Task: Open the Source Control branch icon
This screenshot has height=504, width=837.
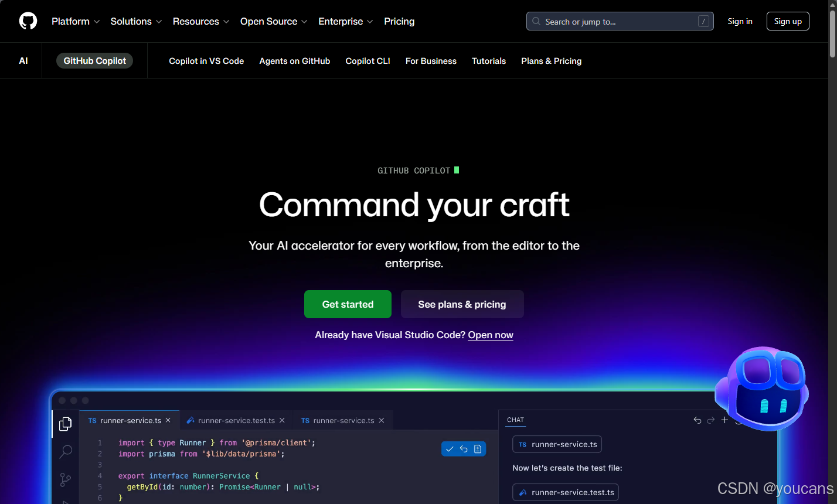Action: coord(66,480)
